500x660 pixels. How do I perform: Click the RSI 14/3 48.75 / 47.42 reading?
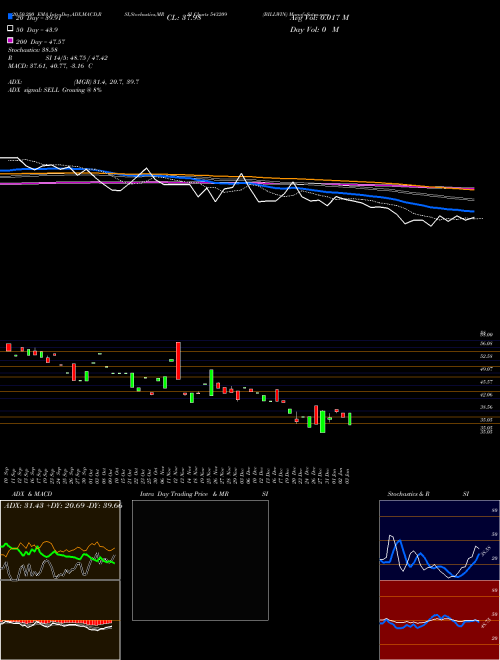pyautogui.click(x=58, y=58)
